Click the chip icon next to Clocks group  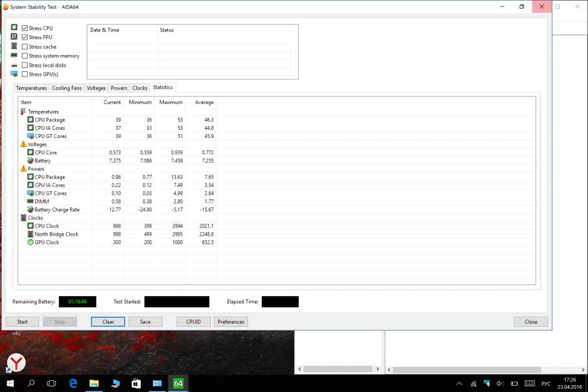coord(23,218)
